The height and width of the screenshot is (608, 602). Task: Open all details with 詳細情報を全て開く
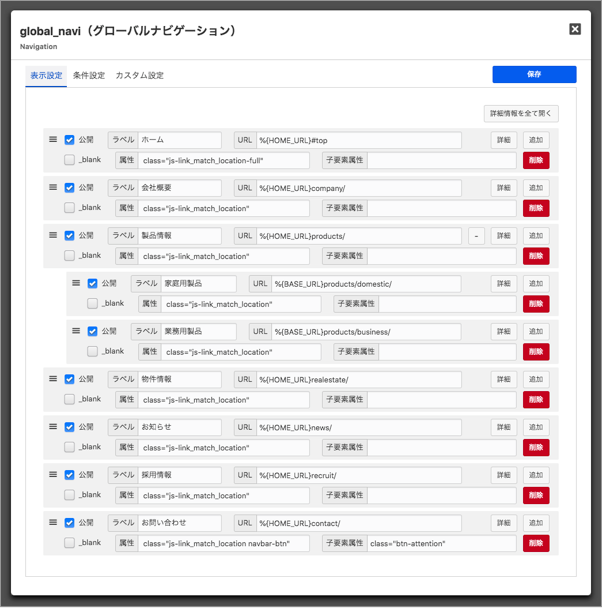(521, 114)
